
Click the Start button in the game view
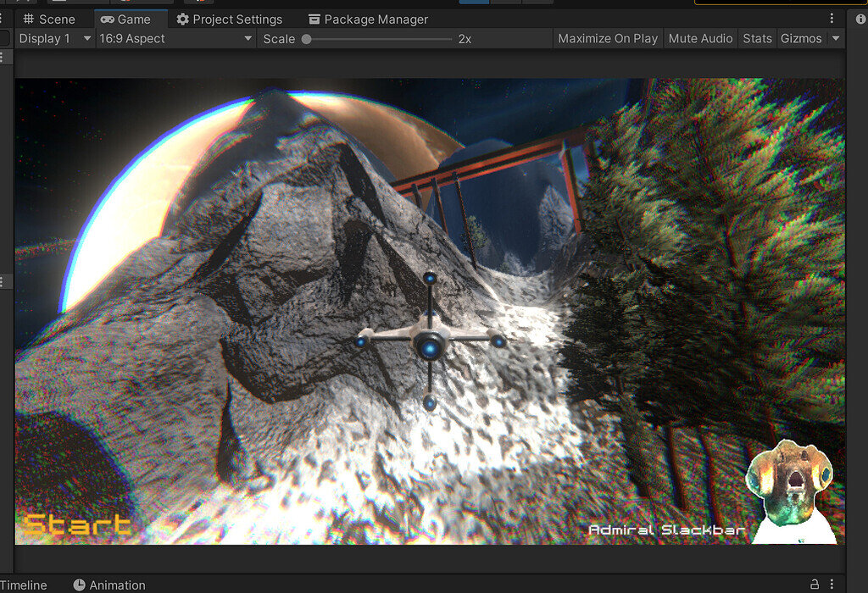pyautogui.click(x=75, y=524)
